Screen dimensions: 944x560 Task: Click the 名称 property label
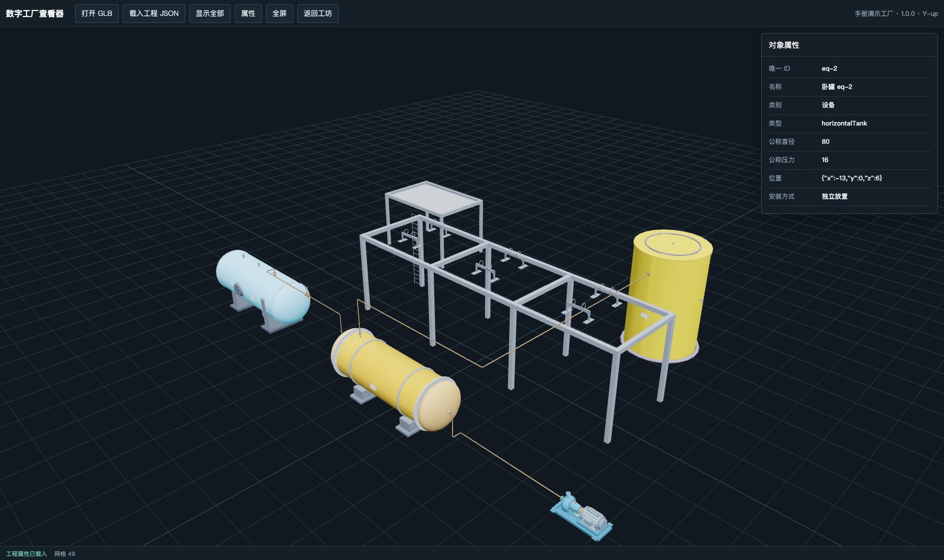point(775,87)
